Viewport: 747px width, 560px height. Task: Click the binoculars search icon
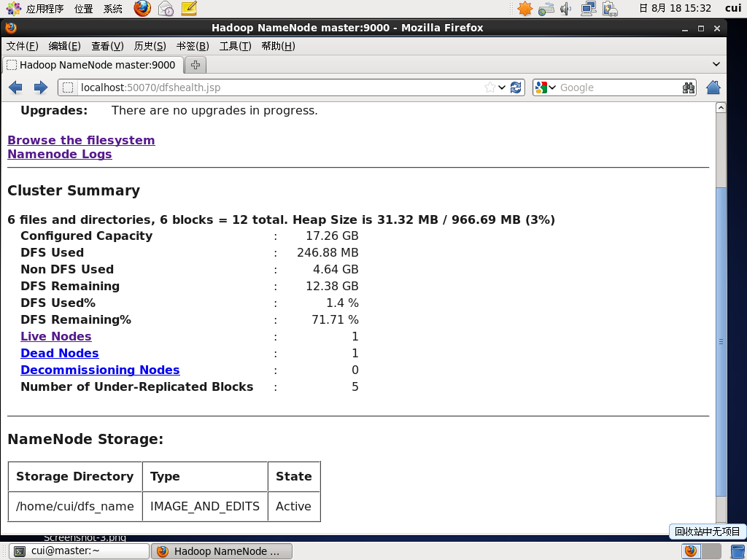click(x=689, y=87)
